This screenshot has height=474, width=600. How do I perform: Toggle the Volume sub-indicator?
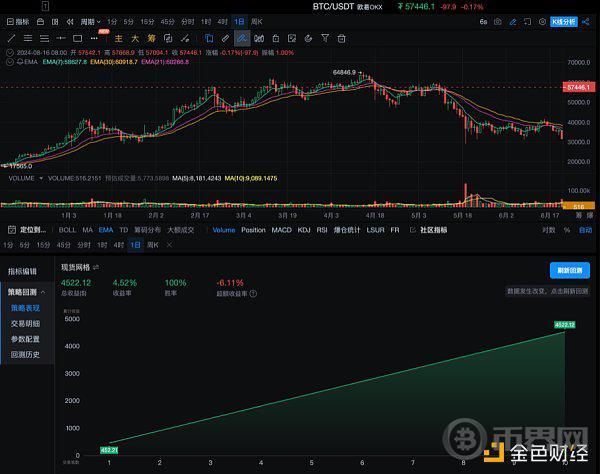pos(224,230)
